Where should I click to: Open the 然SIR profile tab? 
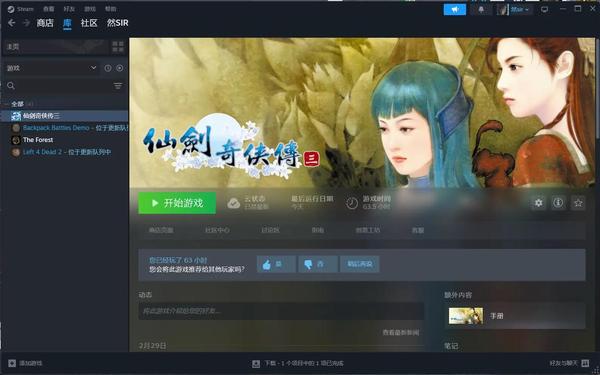tap(117, 23)
